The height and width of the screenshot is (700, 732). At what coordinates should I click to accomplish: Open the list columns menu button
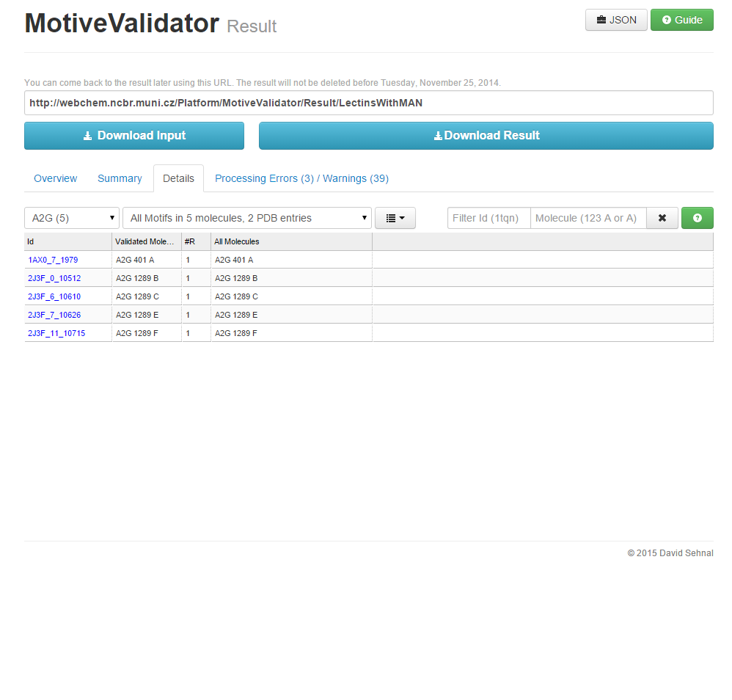(x=395, y=218)
